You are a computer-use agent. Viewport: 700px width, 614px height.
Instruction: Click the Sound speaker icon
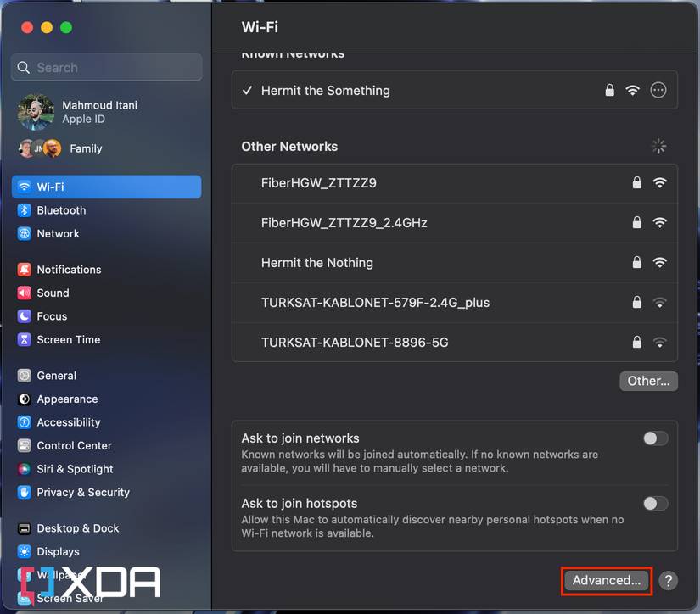24,293
